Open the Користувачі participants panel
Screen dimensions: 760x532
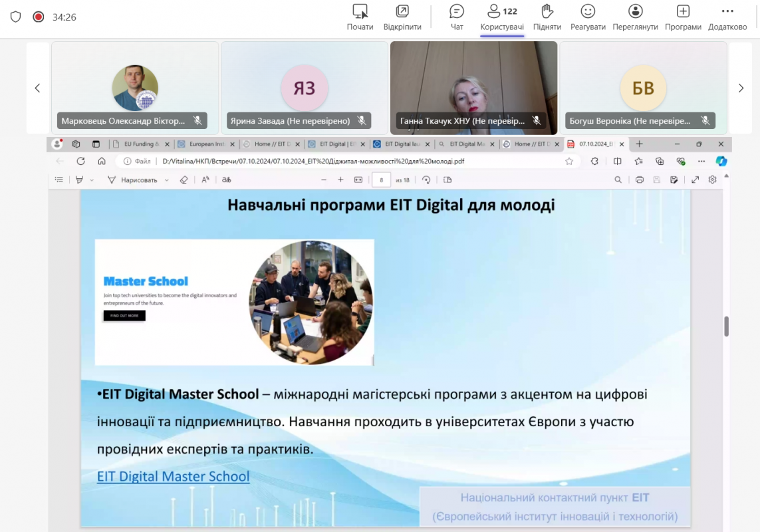(x=501, y=17)
